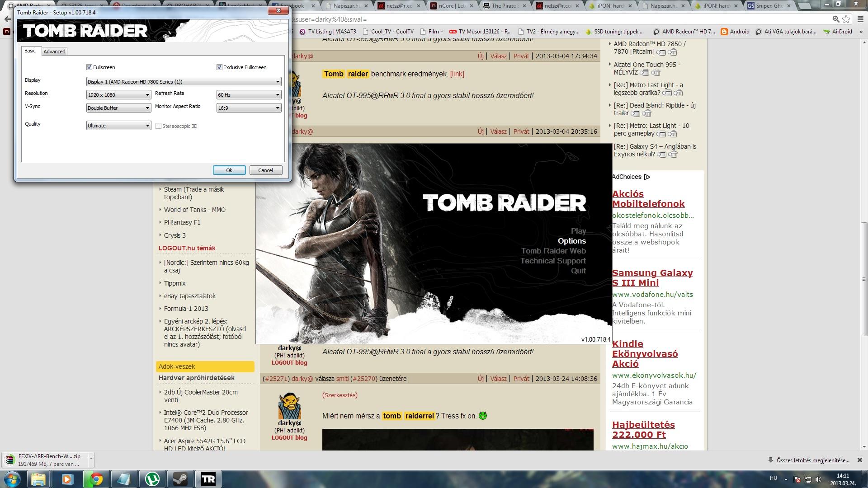This screenshot has height=488, width=868.
Task: Switch to the Advanced tab in setup
Action: click(54, 52)
